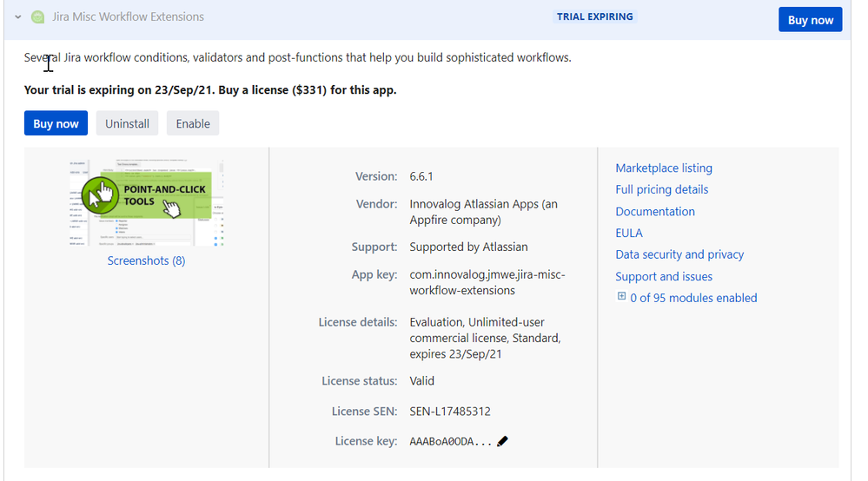Click the Supported by Atlassian text

468,247
